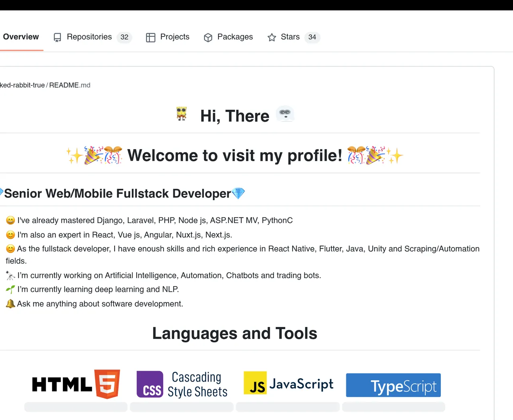Go to the Packages tab
Image resolution: width=513 pixels, height=420 pixels.
point(228,37)
